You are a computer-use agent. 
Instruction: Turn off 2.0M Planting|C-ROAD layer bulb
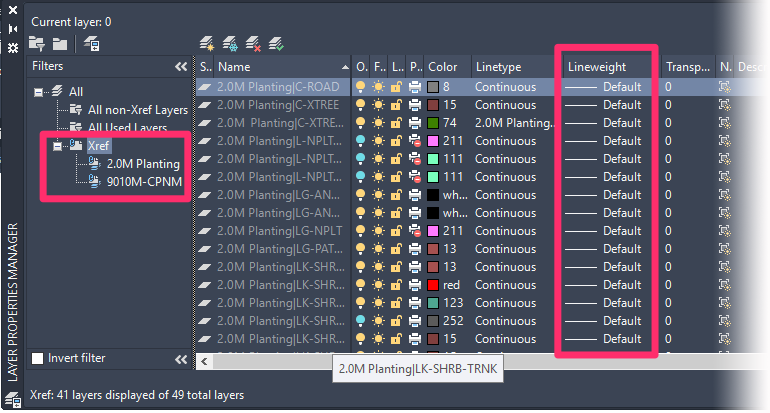360,87
